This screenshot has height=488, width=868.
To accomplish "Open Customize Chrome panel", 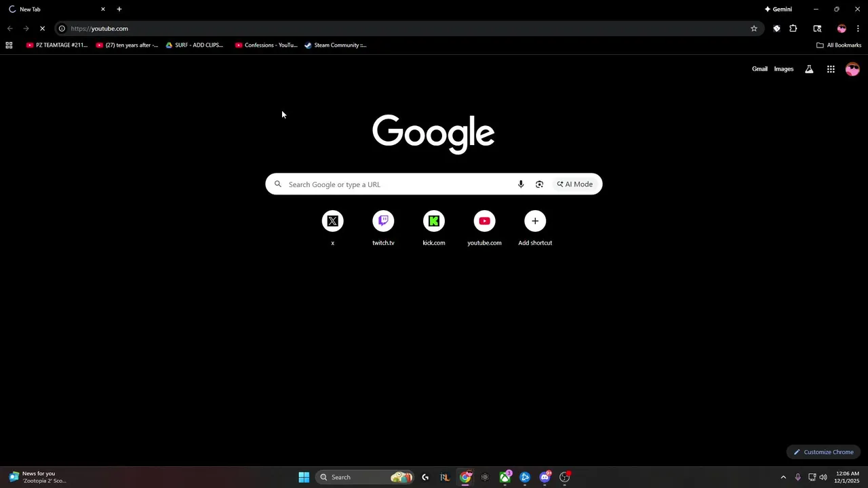I will [824, 452].
